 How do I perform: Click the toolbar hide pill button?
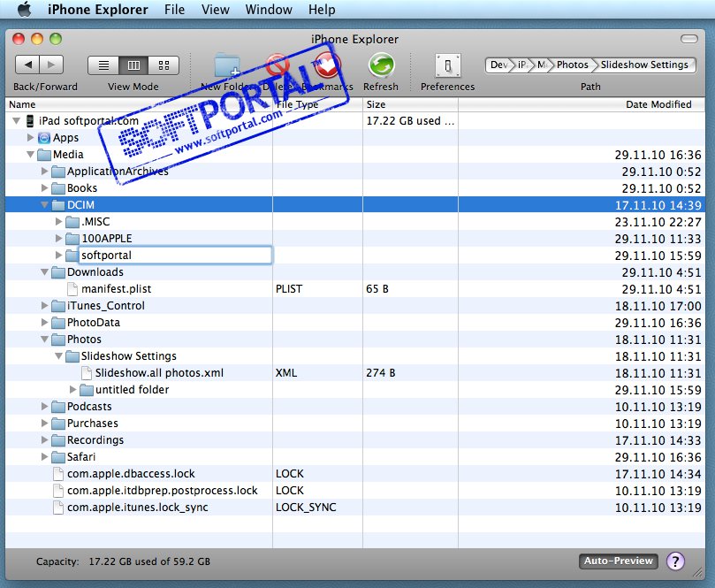(x=689, y=39)
